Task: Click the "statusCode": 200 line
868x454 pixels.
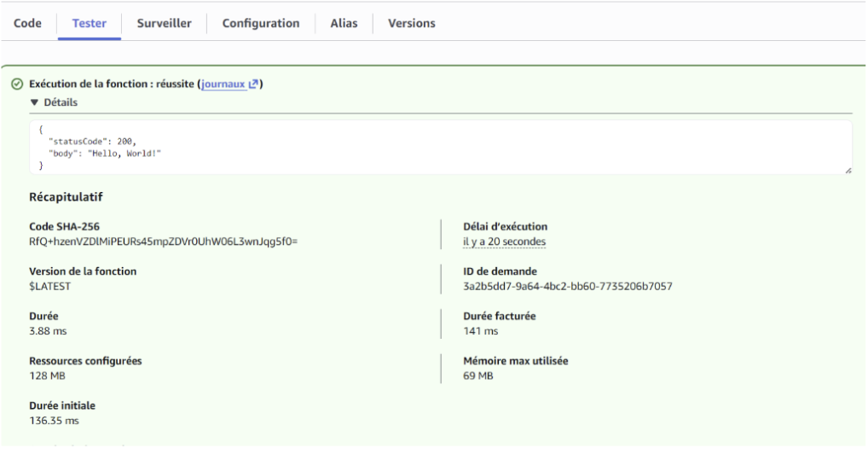Action: point(92,142)
